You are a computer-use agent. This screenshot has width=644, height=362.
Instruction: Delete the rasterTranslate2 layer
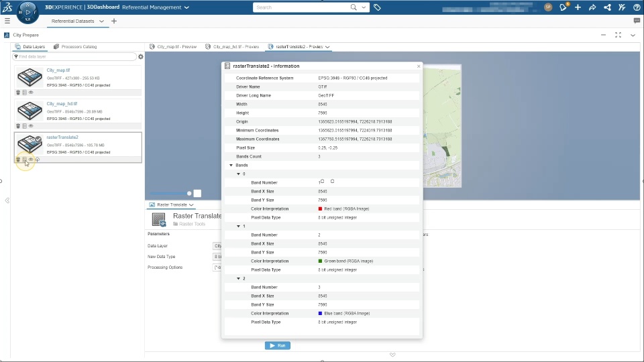pyautogui.click(x=18, y=160)
